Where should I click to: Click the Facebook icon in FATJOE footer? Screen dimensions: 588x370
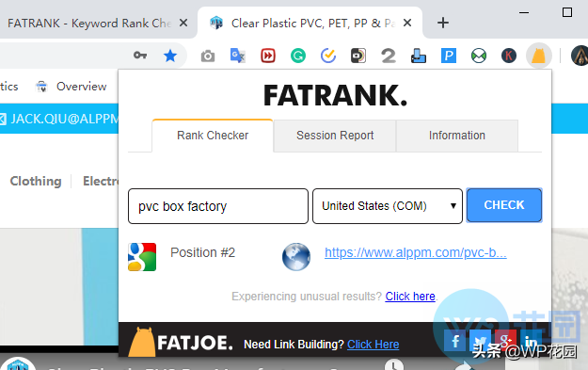[x=454, y=342]
